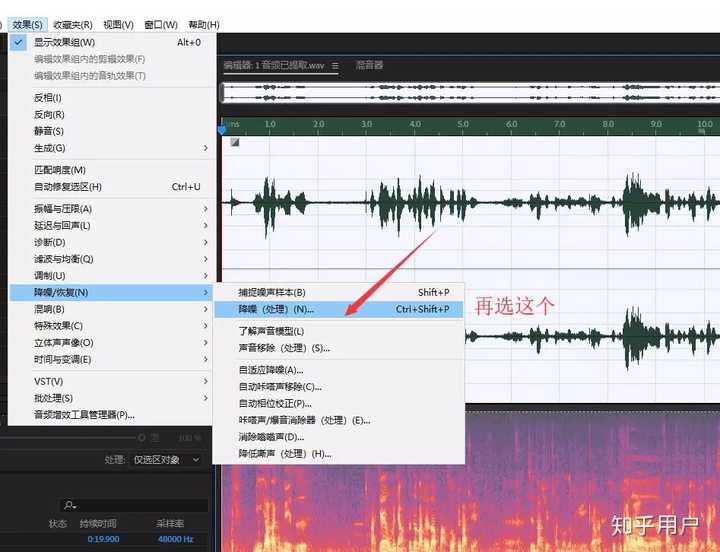Select 自适应降噪(A)...
Image resolution: width=720 pixels, height=552 pixels.
(x=339, y=370)
